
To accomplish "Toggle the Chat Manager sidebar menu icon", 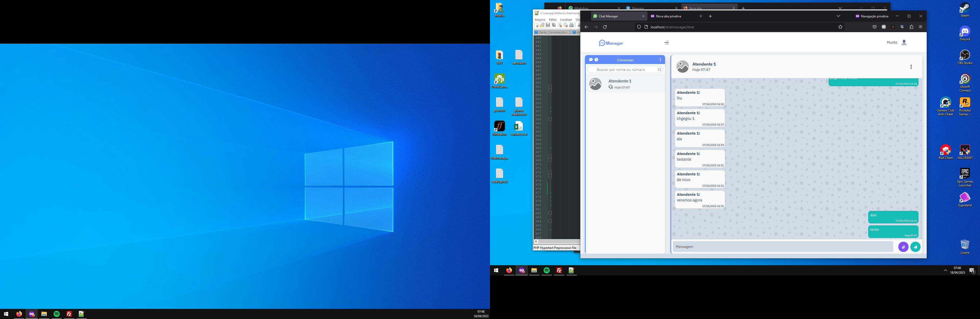I will (667, 43).
